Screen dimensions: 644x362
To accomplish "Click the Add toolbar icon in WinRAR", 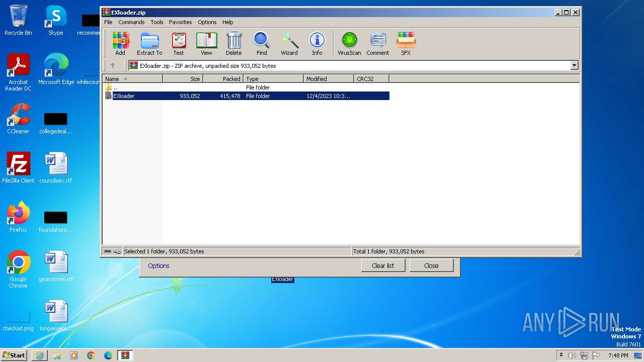I will point(120,43).
